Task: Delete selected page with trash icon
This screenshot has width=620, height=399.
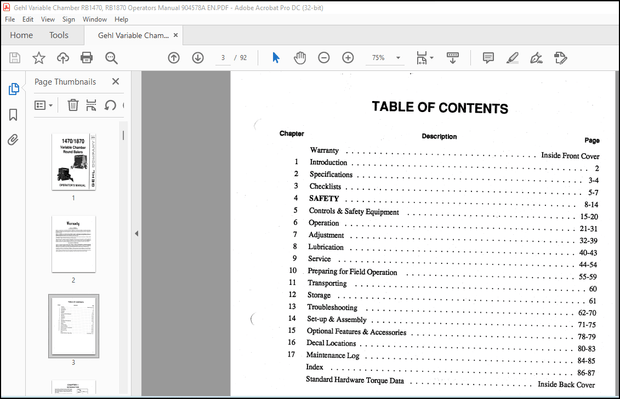Action: (x=73, y=105)
